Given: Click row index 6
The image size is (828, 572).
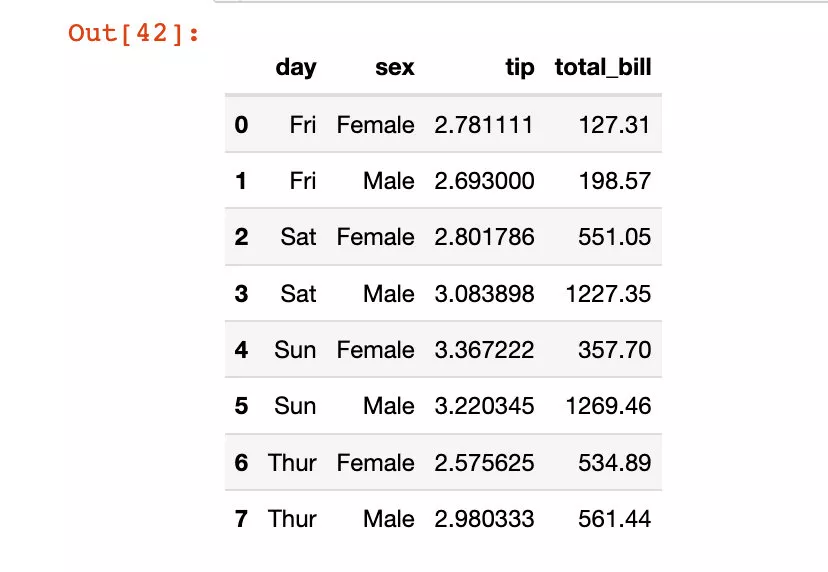Looking at the screenshot, I should [241, 463].
